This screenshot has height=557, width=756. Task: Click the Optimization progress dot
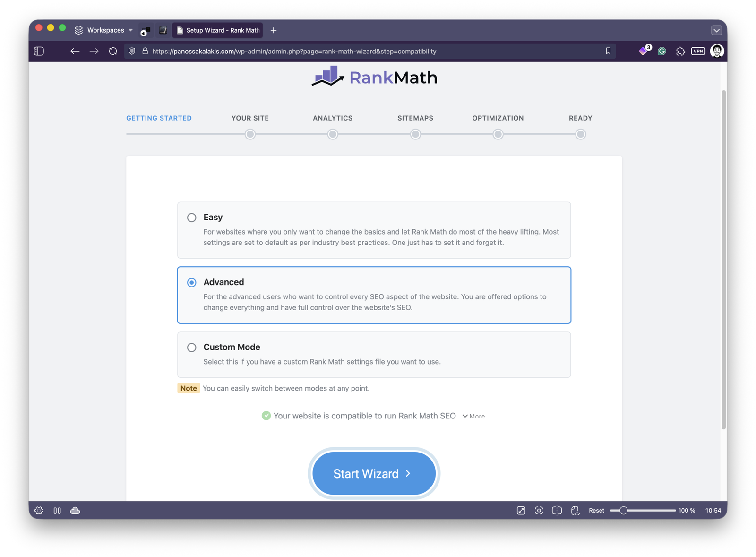coord(498,134)
